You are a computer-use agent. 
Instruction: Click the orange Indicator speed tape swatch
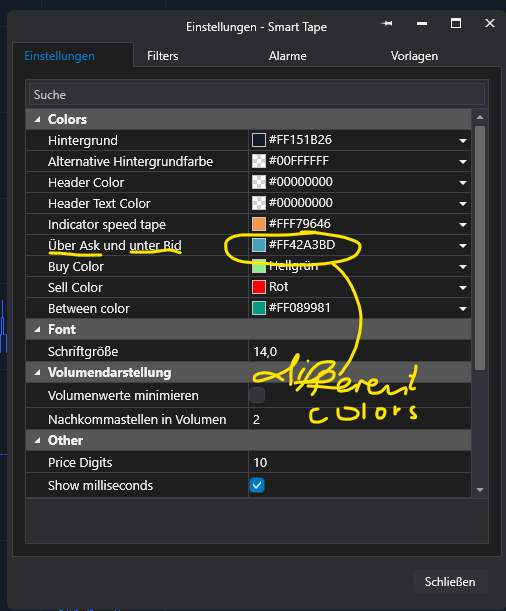[259, 224]
